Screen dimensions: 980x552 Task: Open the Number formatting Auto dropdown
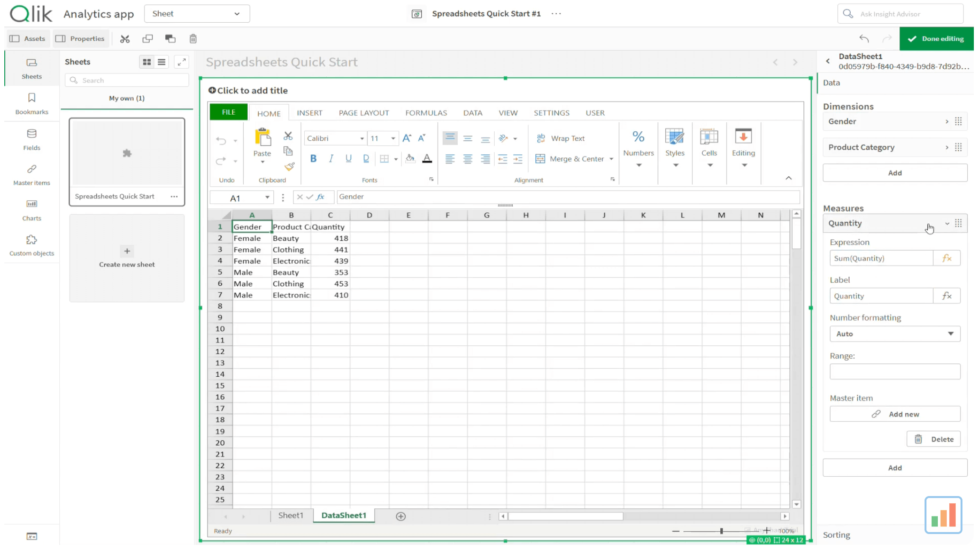895,334
